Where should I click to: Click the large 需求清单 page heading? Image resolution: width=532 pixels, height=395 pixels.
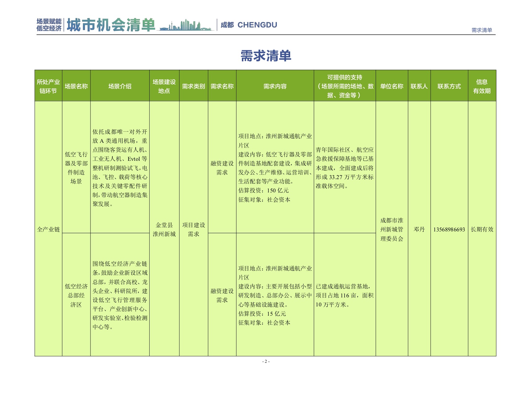click(266, 56)
